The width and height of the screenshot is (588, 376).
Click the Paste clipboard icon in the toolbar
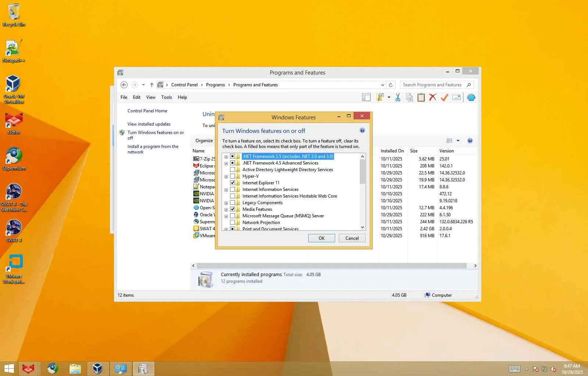[x=421, y=97]
